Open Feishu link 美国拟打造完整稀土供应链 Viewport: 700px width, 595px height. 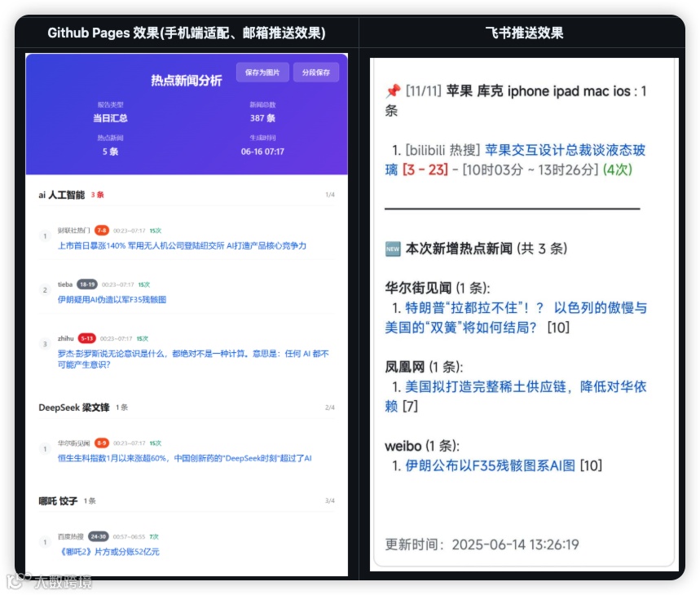click(x=516, y=396)
